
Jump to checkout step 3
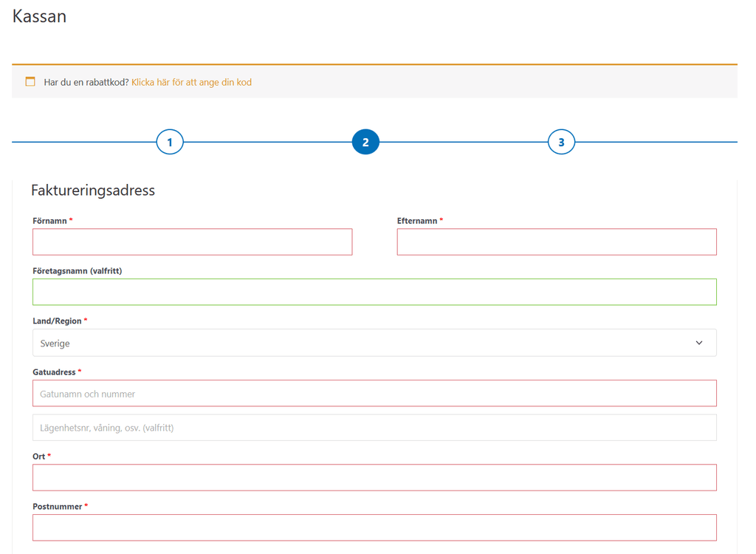point(561,142)
